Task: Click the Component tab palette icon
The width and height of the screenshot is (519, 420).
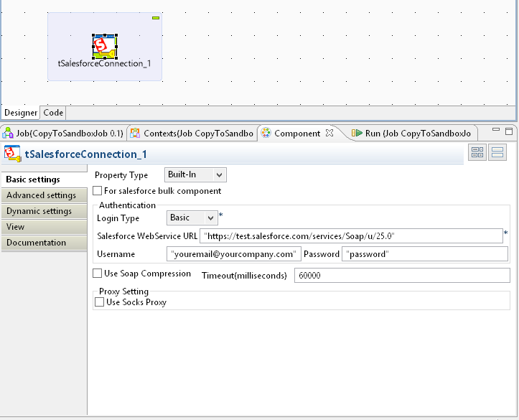Action: coord(266,133)
